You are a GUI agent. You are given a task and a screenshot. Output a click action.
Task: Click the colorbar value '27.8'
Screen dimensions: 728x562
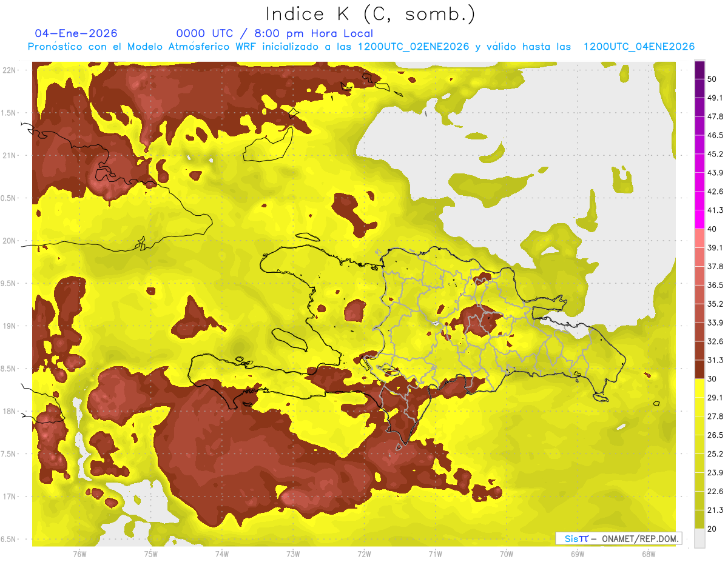pos(715,416)
